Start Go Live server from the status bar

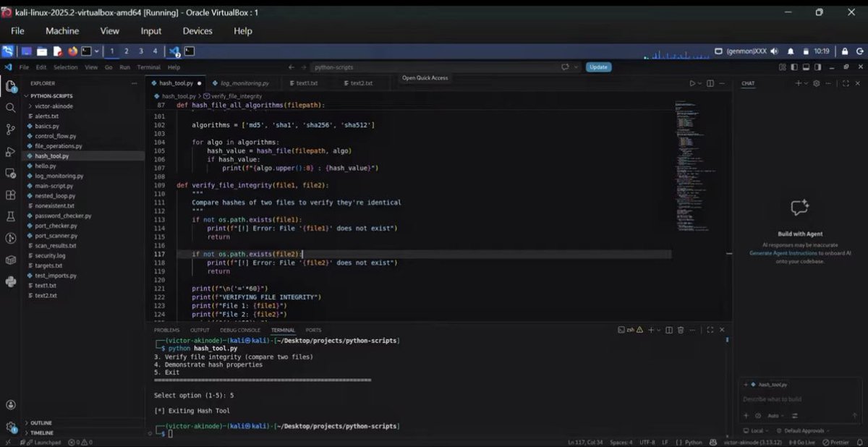[x=803, y=442]
